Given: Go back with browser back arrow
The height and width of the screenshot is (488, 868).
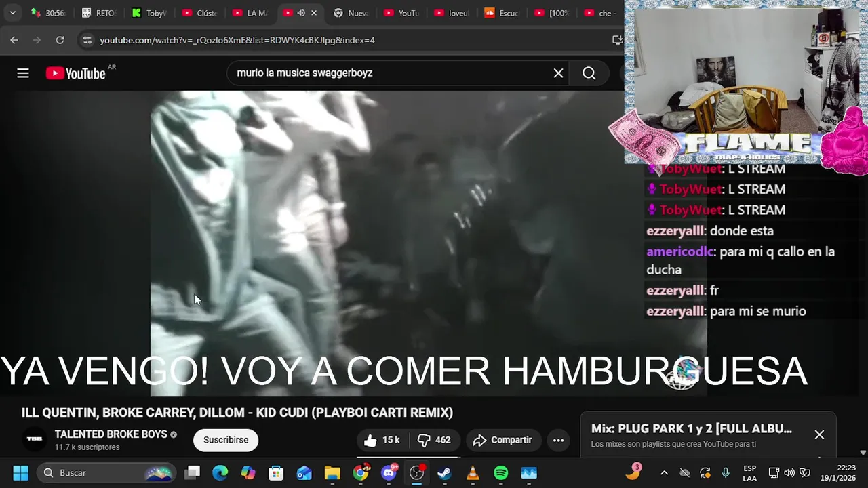Looking at the screenshot, I should [x=14, y=40].
